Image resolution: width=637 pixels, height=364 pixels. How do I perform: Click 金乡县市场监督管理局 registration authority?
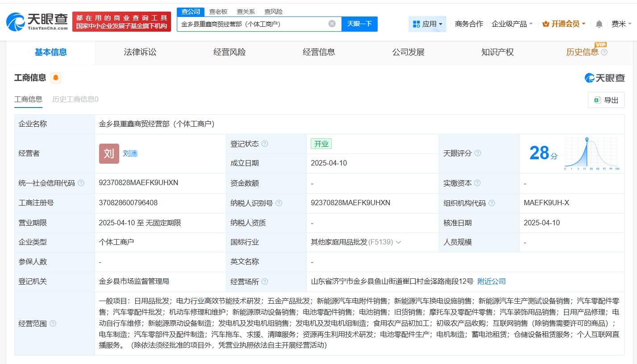tap(134, 281)
